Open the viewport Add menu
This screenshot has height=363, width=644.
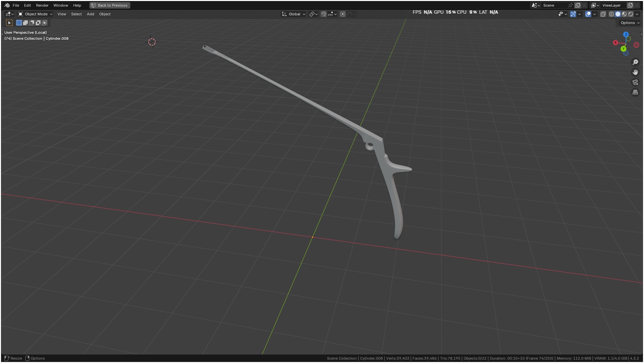click(x=90, y=14)
